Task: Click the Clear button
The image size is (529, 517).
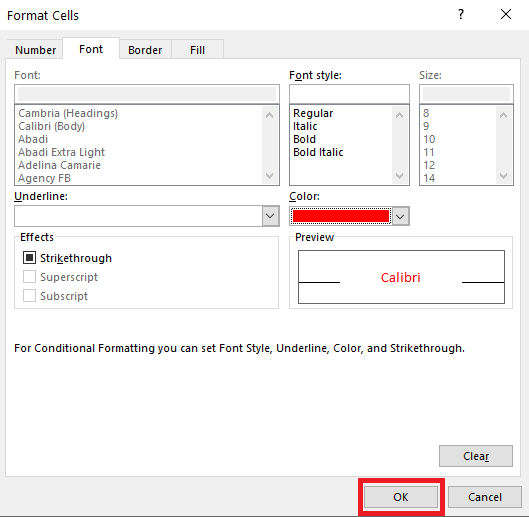Action: tap(476, 456)
